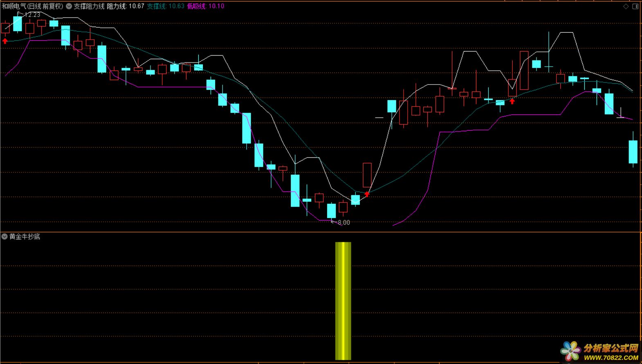642x364 pixels.
Task: Click the 阻力线: 10.67 value label
Action: point(126,6)
